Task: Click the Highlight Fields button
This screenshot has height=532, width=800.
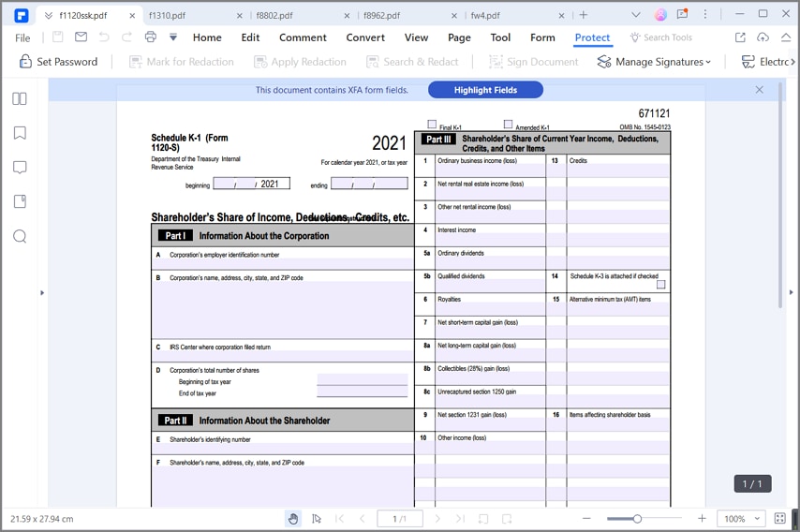Action: click(485, 90)
